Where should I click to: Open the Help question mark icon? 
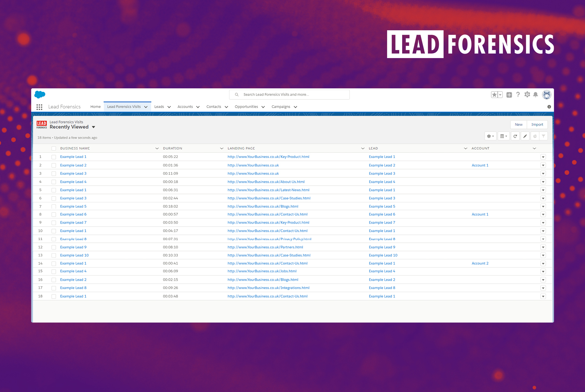tap(518, 95)
